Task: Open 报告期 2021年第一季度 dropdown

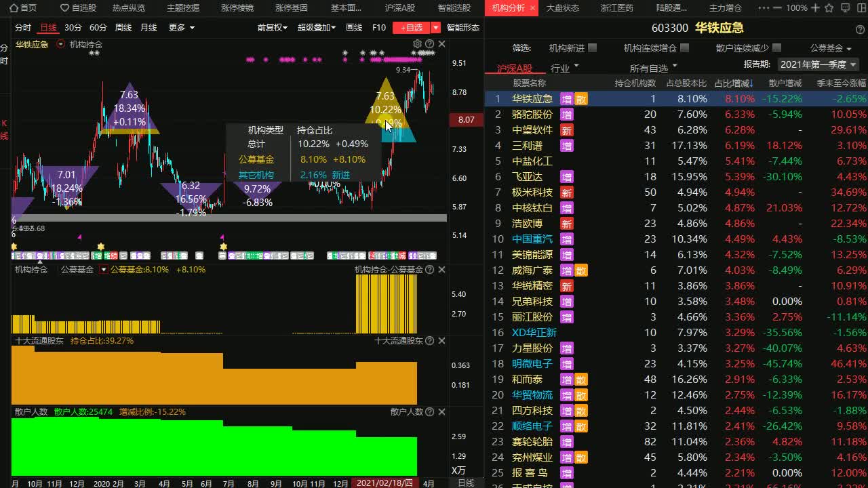Action: [x=818, y=64]
